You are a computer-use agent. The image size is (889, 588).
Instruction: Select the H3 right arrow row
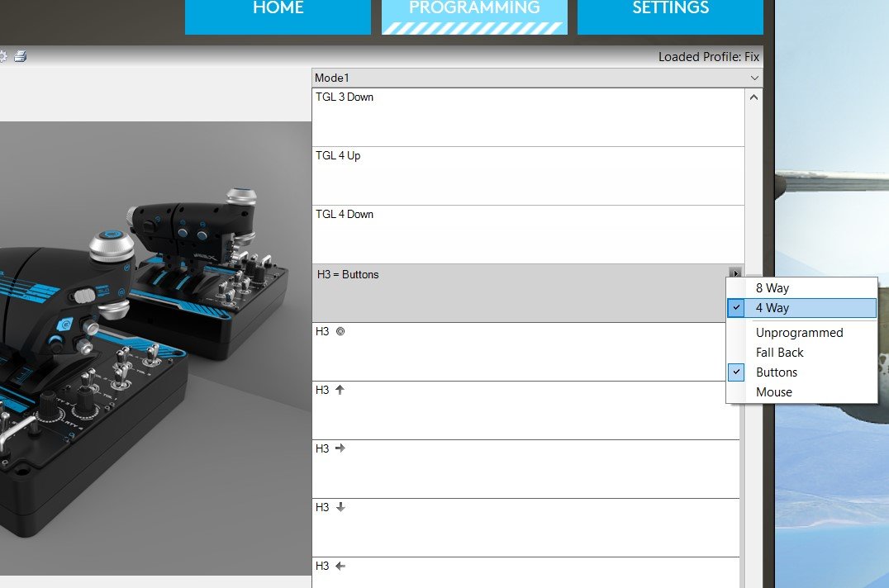(525, 469)
